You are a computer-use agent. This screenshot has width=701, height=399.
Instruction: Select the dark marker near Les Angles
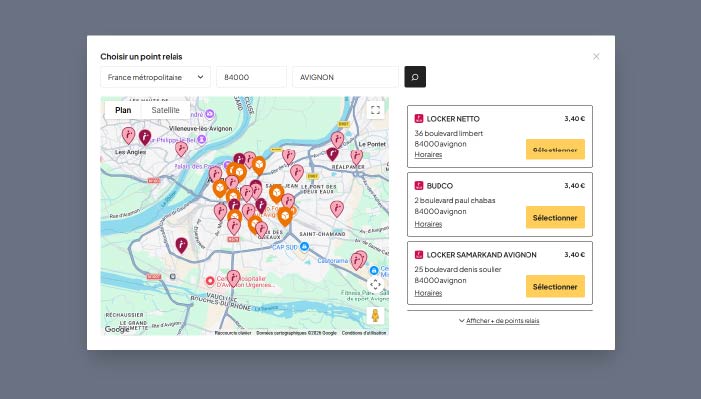[145, 137]
